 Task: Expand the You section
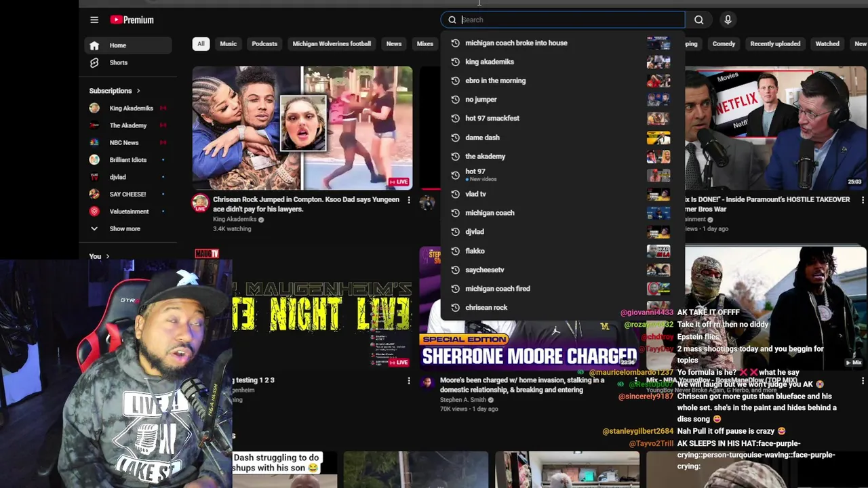point(99,256)
